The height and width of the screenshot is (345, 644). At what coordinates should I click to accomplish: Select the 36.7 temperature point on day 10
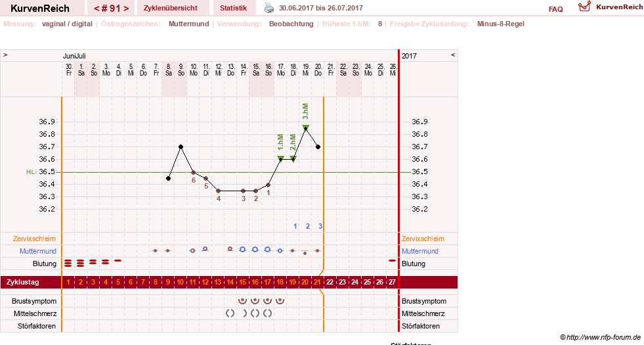point(181,147)
